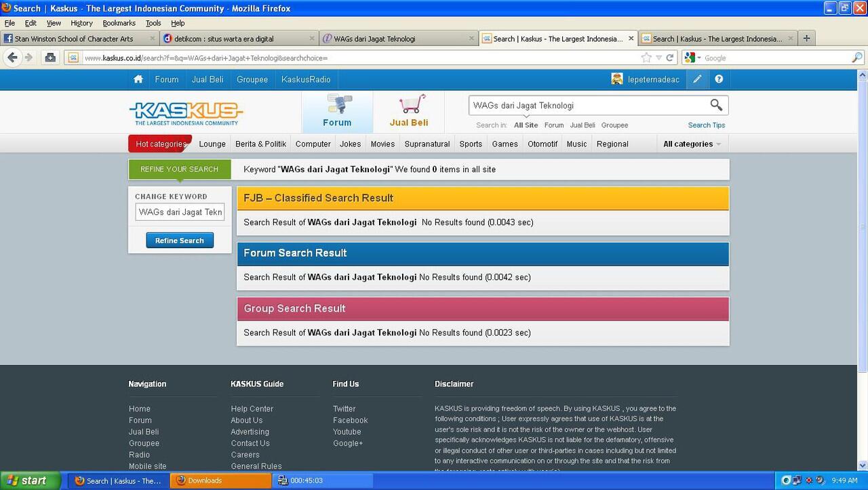The image size is (868, 490).
Task: Click the downloads toolbar icon beside forward button
Action: (x=50, y=58)
